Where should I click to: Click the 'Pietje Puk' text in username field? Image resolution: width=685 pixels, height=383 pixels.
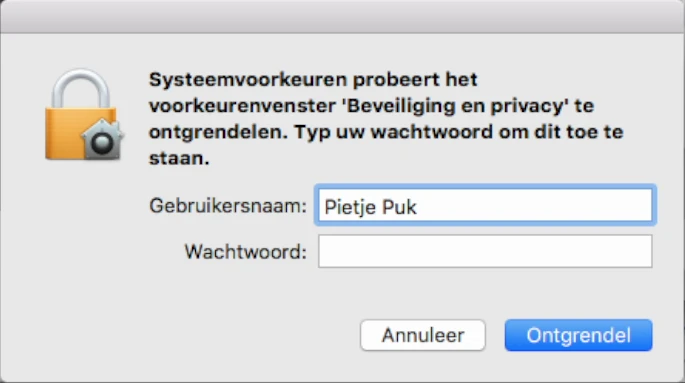[370, 207]
